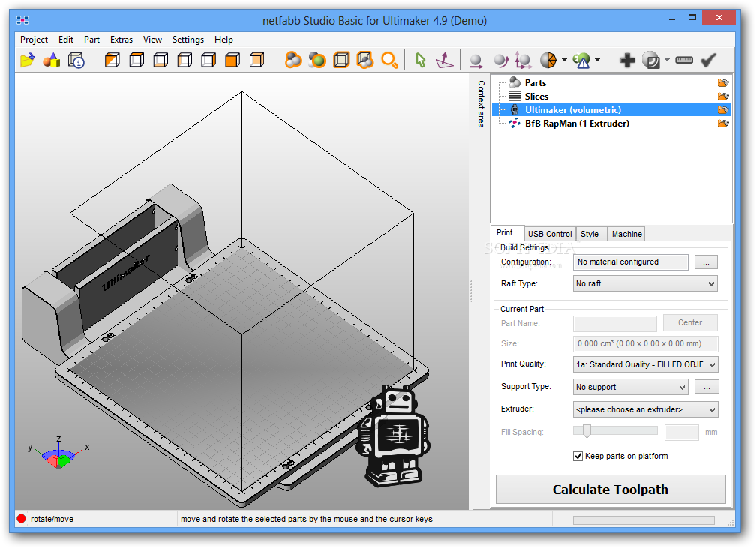
Task: Switch to isometric view cube with diagonal orange face
Action: point(112,60)
